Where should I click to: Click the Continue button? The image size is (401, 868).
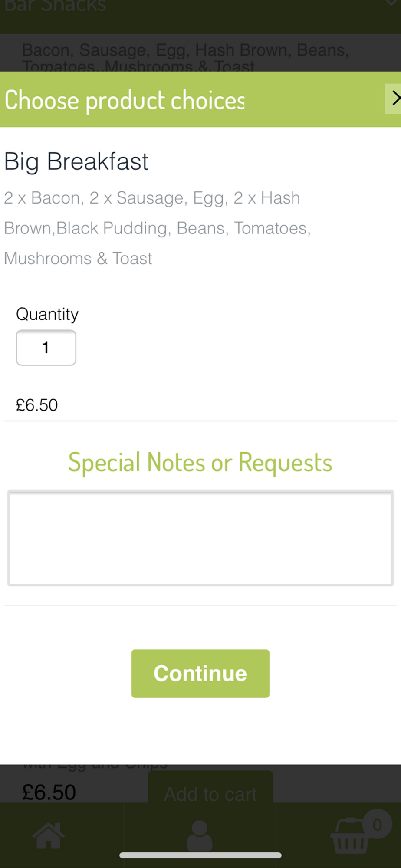(x=200, y=673)
